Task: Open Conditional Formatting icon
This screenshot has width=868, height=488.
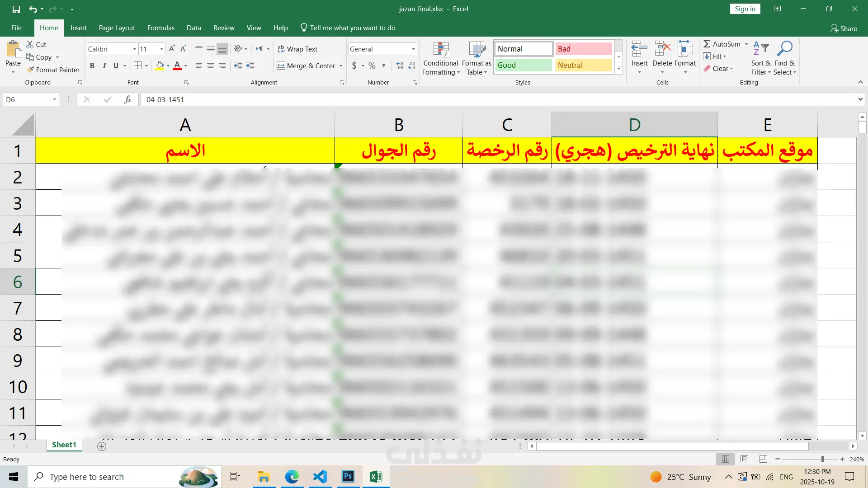Action: (x=441, y=51)
